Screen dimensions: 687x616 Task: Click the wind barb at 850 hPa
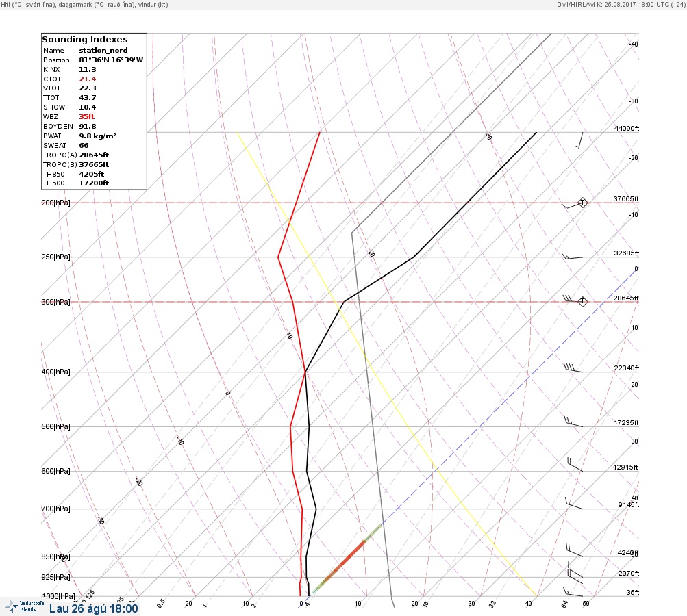click(x=575, y=550)
